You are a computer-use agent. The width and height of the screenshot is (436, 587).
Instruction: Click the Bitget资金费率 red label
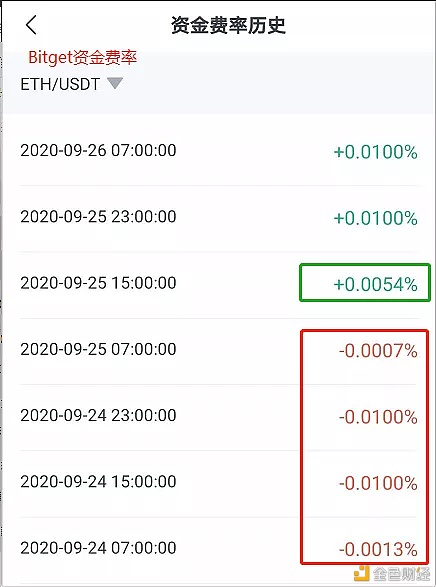(83, 58)
